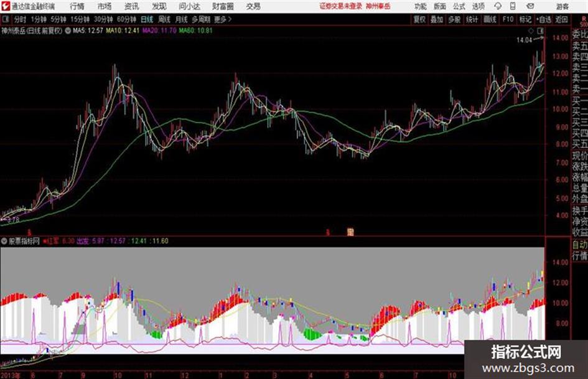Click the 14.04 high price label
588x379 pixels.
pyautogui.click(x=524, y=40)
